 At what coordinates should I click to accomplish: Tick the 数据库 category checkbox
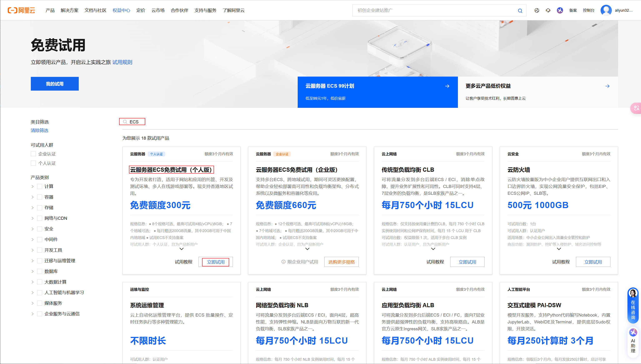[x=40, y=271]
